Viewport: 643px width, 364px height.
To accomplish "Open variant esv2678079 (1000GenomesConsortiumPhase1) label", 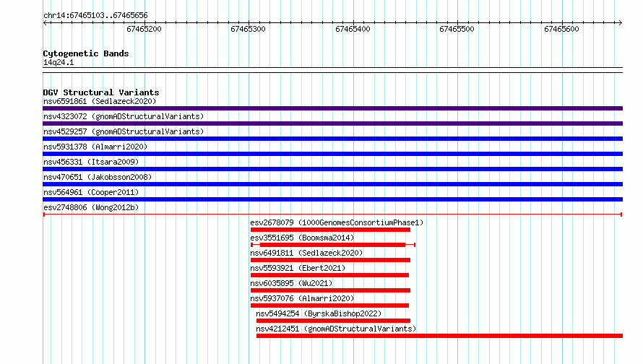I will [x=337, y=222].
